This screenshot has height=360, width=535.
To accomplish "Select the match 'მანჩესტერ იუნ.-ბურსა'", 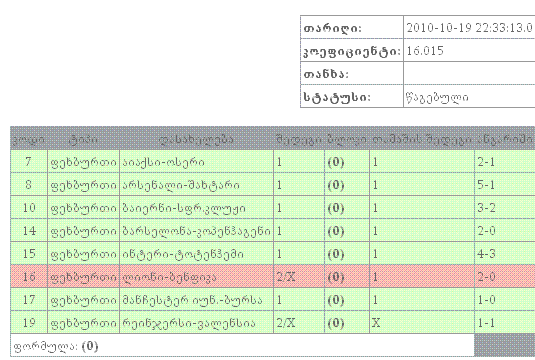I will click(192, 300).
